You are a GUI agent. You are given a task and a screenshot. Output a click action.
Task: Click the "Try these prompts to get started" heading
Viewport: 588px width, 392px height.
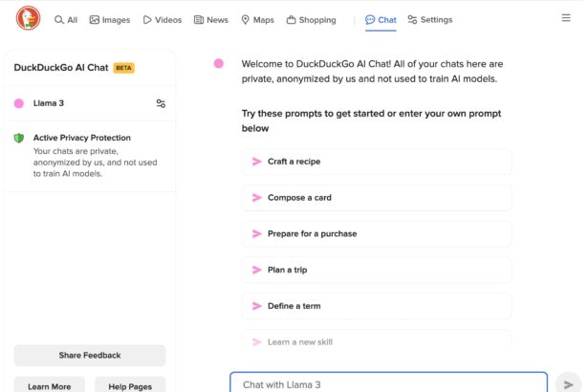tap(371, 120)
